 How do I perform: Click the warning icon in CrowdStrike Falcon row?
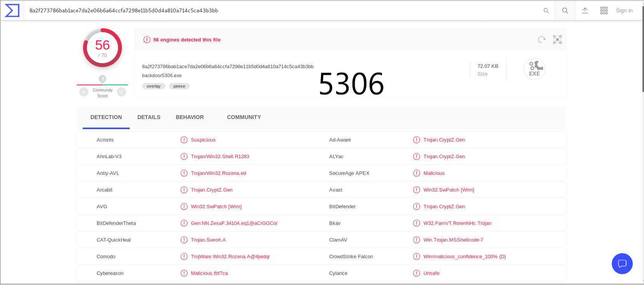coord(417,257)
